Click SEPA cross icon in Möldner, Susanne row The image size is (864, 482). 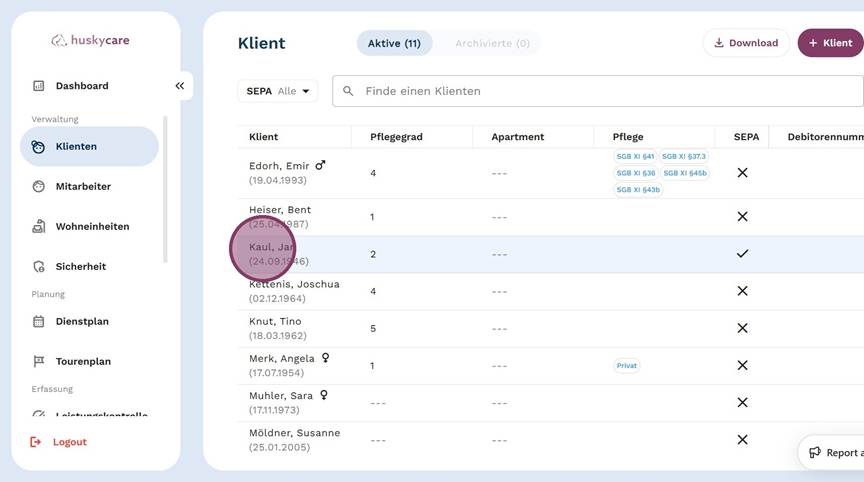point(742,440)
